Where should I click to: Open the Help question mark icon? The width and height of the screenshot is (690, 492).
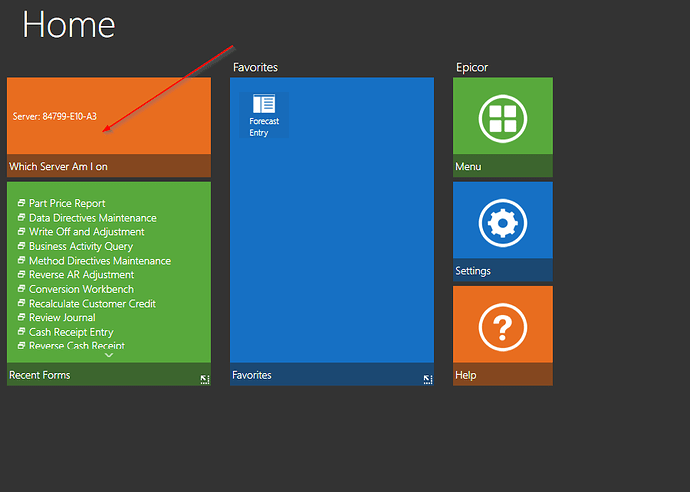pos(503,327)
